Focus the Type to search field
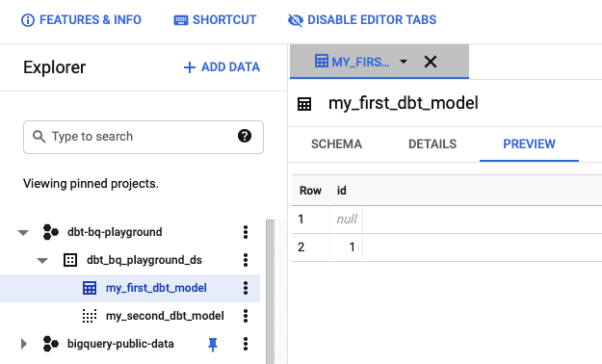Viewport: 602px width, 364px height. pos(144,137)
